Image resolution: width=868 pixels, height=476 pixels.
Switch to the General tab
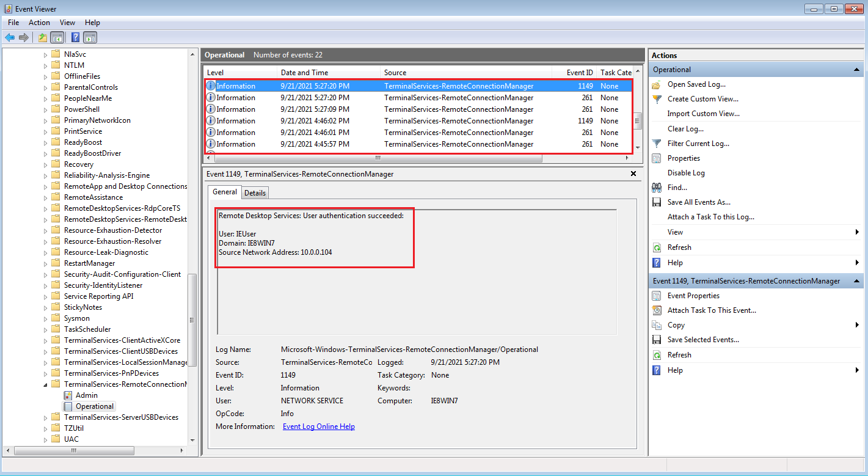coord(224,192)
